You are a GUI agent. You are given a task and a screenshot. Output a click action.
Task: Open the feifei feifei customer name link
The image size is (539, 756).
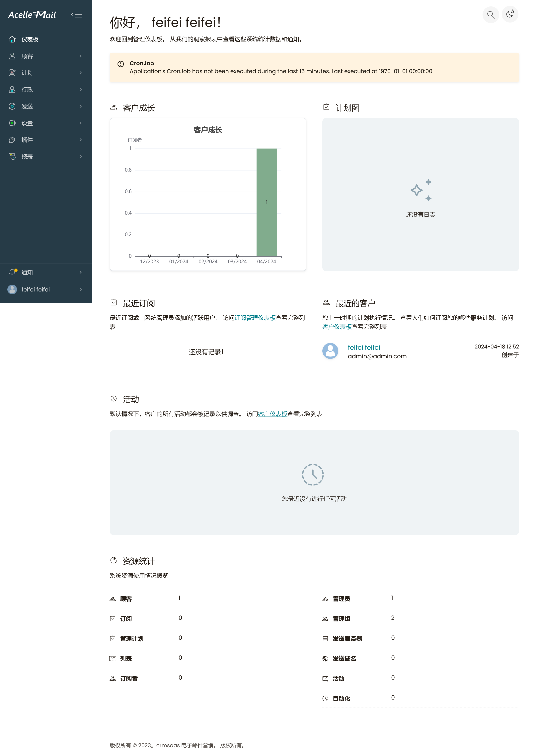[x=364, y=347]
